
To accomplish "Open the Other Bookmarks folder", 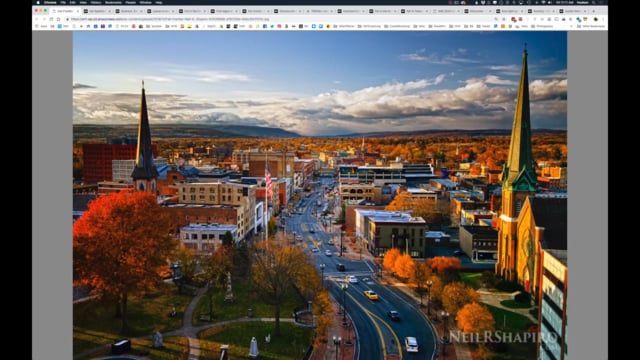I will click(x=591, y=26).
